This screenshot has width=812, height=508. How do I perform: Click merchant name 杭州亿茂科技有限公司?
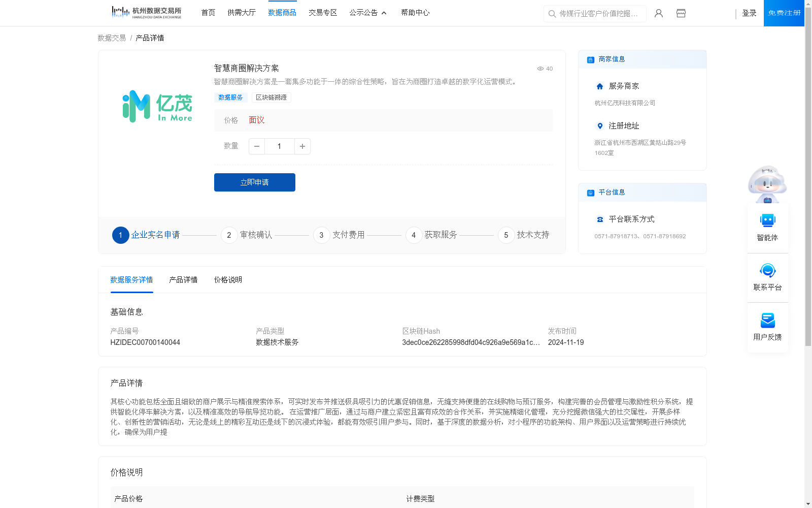[x=625, y=103]
